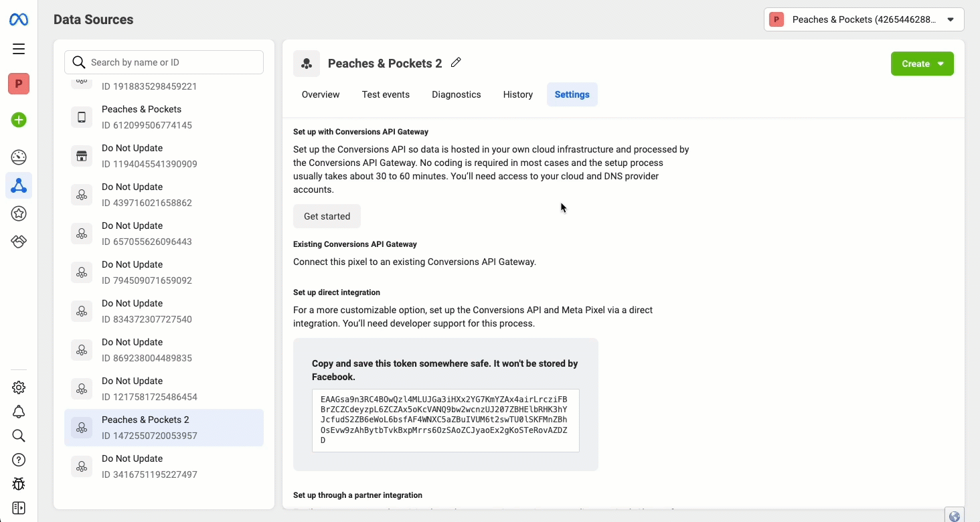The image size is (980, 522).
Task: Open the settings gear in sidebar
Action: coord(19,387)
